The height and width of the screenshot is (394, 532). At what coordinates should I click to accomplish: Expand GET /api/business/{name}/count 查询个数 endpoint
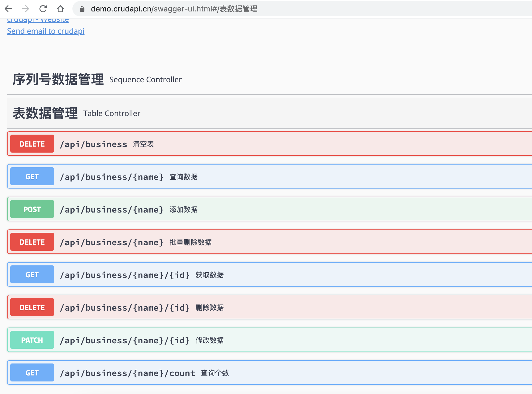[127, 373]
